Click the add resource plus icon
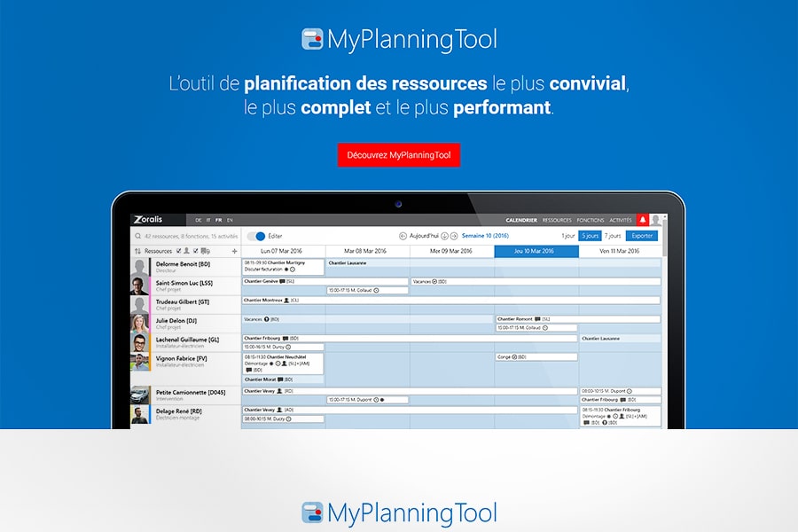The width and height of the screenshot is (798, 532). 233,252
